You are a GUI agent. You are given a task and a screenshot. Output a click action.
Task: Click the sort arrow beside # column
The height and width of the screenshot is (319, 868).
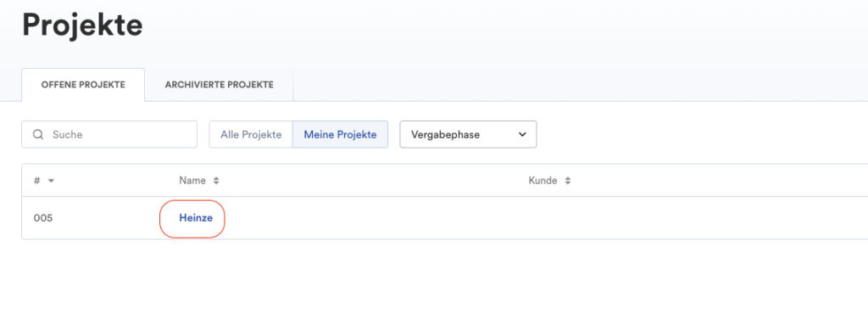(51, 181)
